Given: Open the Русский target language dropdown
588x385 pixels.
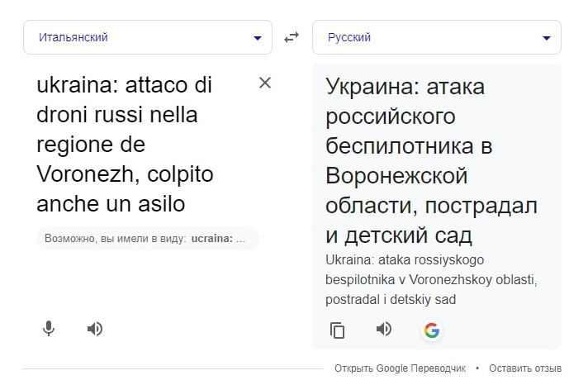Looking at the screenshot, I should 436,37.
